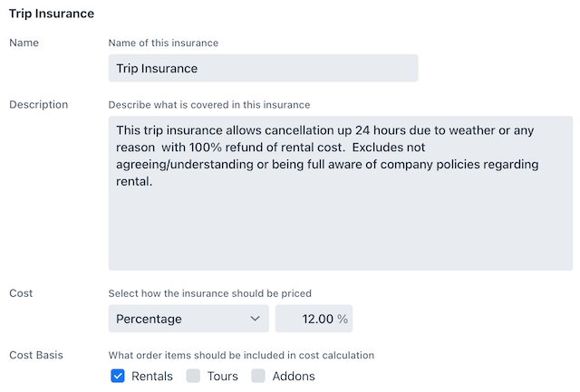
Task: Click the Trip Insurance section heading
Action: [x=52, y=14]
